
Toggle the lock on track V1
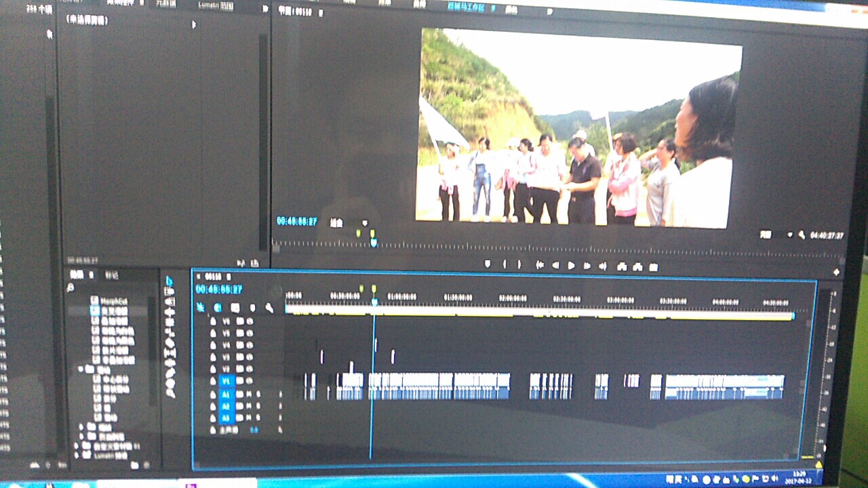(213, 381)
